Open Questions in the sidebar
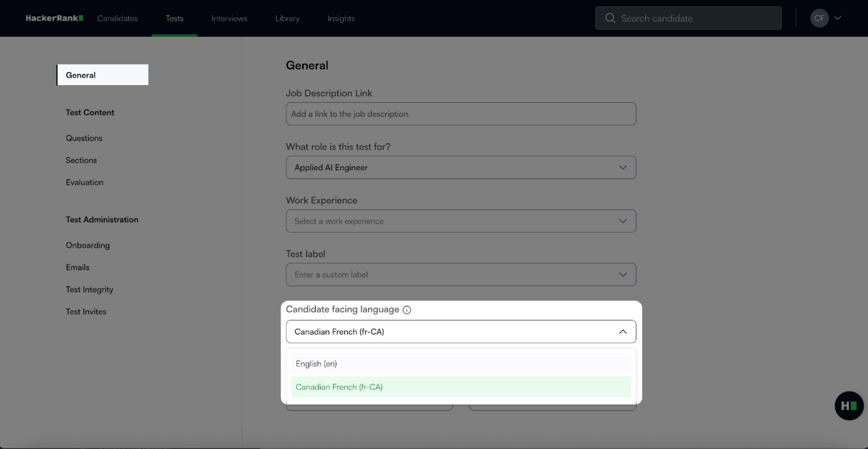 click(84, 138)
